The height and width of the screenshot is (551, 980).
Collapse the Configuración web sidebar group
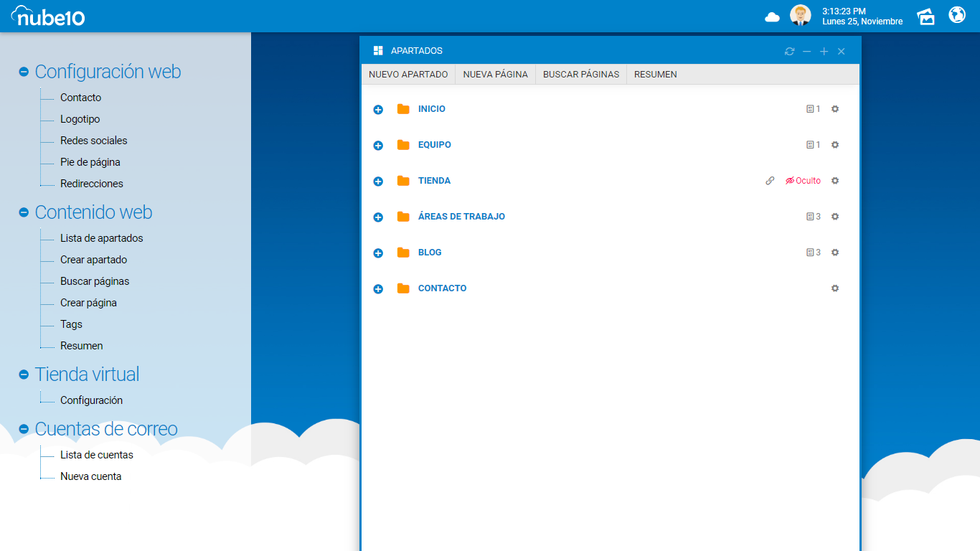tap(24, 72)
